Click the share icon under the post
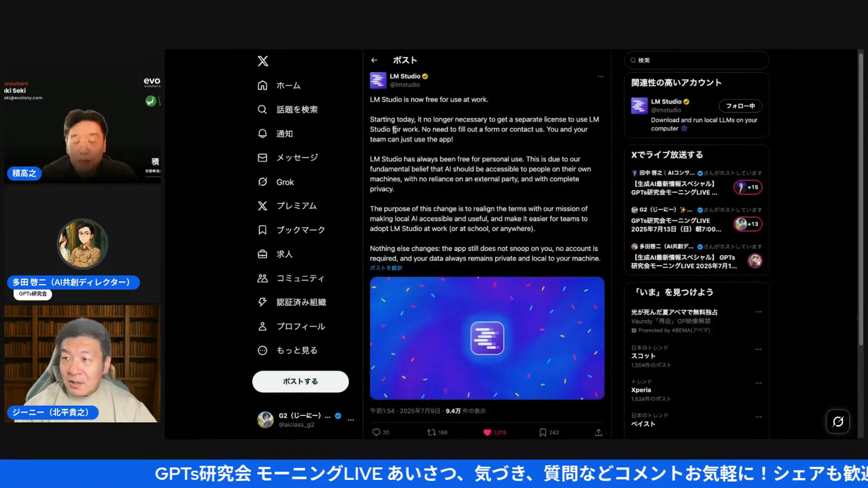The width and height of the screenshot is (868, 488). [x=599, y=432]
